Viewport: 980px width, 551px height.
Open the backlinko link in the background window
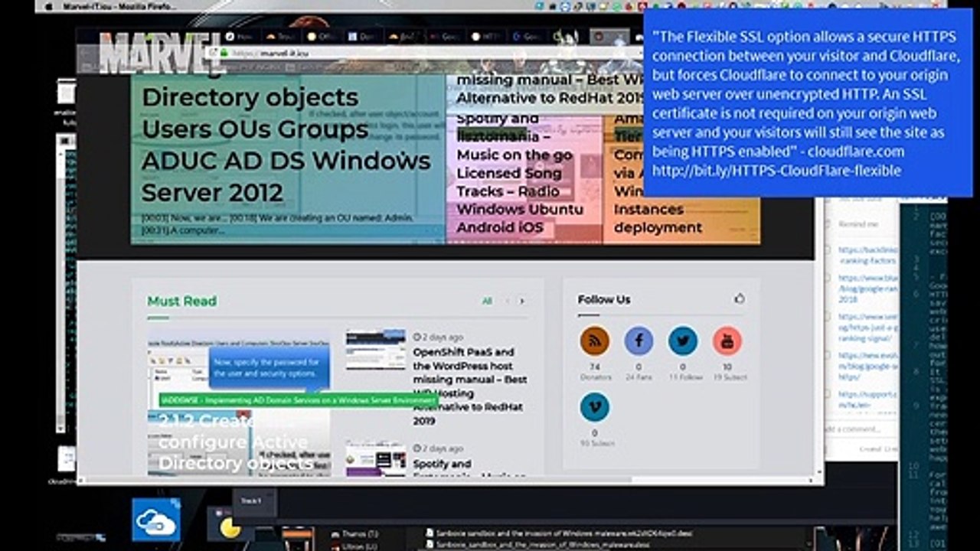(867, 255)
